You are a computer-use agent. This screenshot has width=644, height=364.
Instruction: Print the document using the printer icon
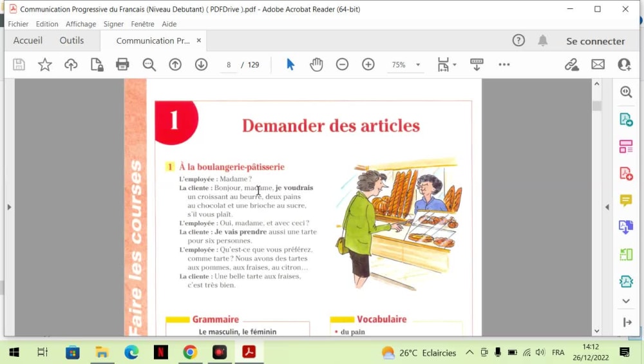click(x=122, y=64)
